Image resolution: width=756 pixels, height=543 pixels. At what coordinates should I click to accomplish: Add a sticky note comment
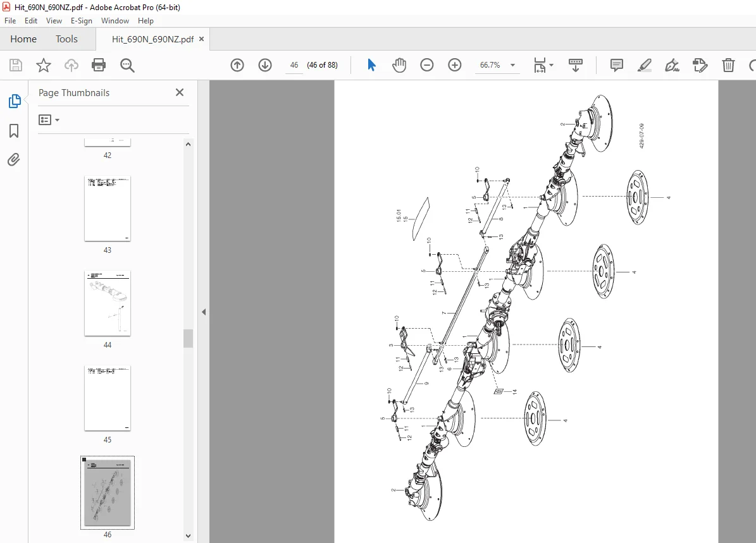click(617, 65)
